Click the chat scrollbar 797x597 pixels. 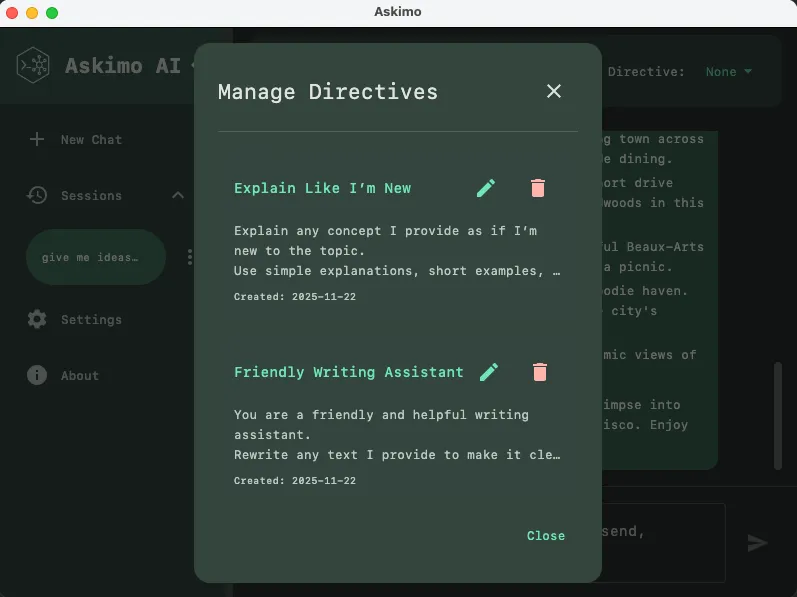(x=778, y=416)
